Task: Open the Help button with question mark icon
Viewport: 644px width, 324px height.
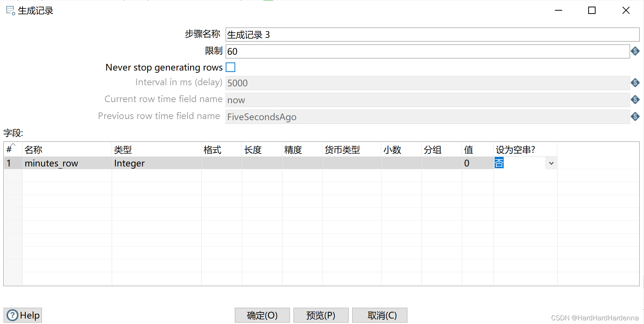Action: click(23, 315)
